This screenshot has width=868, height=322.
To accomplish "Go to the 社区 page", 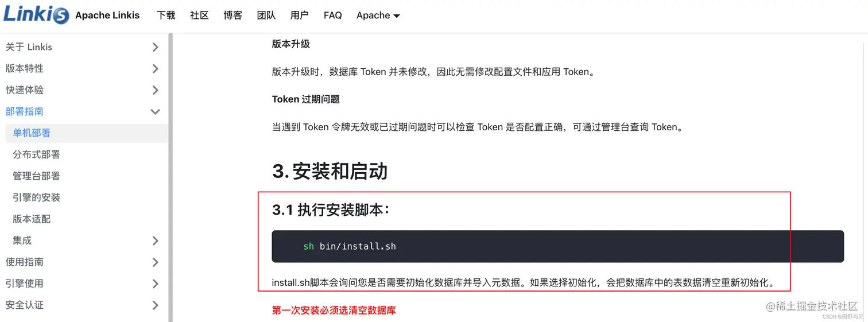I will pos(199,15).
